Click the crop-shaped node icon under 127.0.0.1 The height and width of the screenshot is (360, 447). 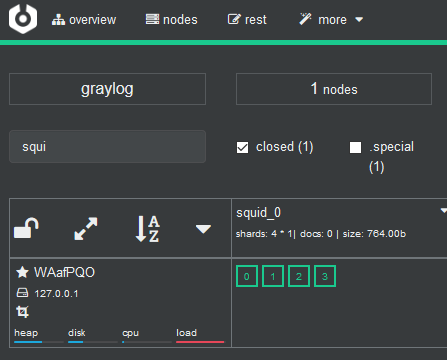22,312
